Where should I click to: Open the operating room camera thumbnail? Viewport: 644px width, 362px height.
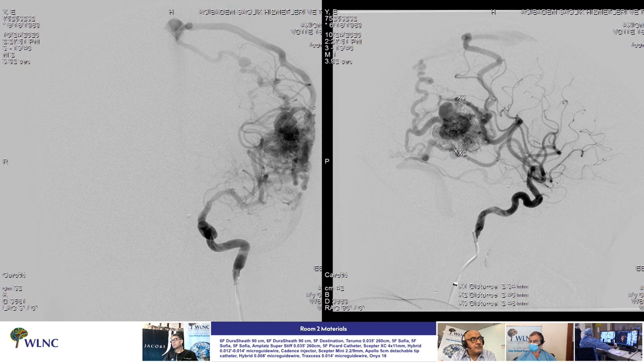608,342
